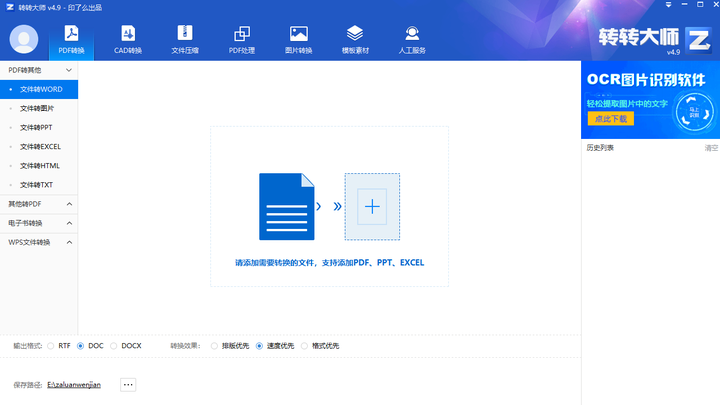The image size is (720, 405).
Task: Expand the 电子书转换 group
Action: 39,223
